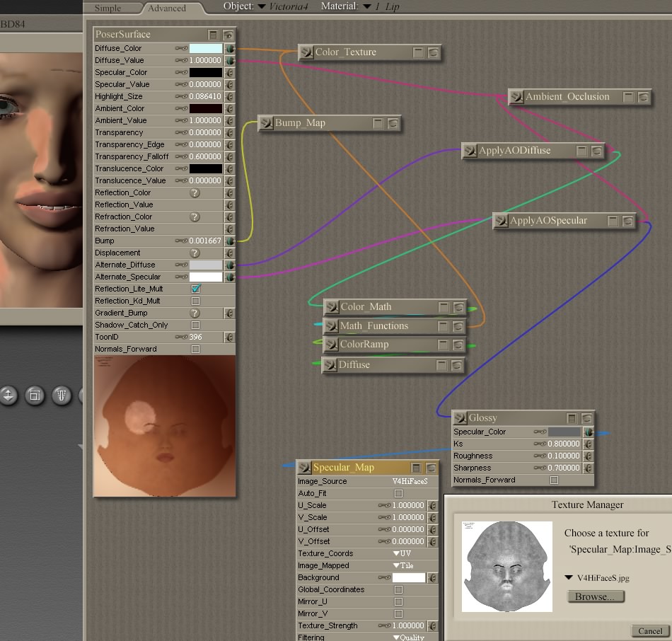Click the plug icon on Color_Texture node
Viewport: 672px width, 641px height.
click(306, 52)
